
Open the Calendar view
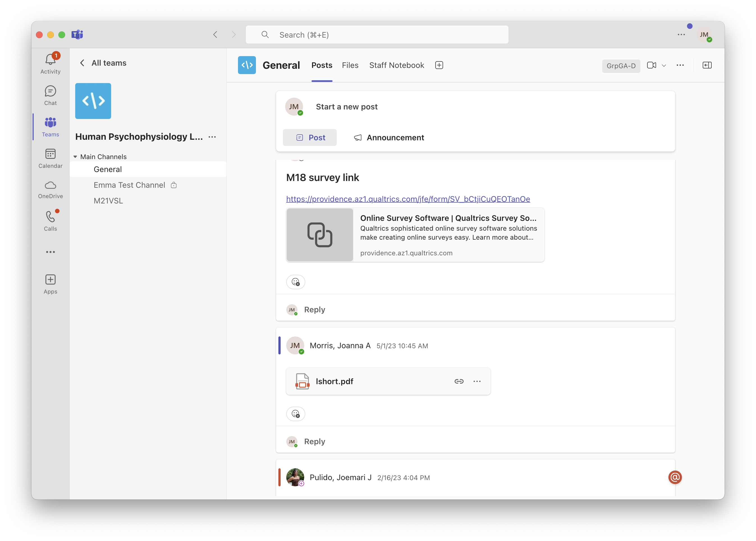(50, 159)
